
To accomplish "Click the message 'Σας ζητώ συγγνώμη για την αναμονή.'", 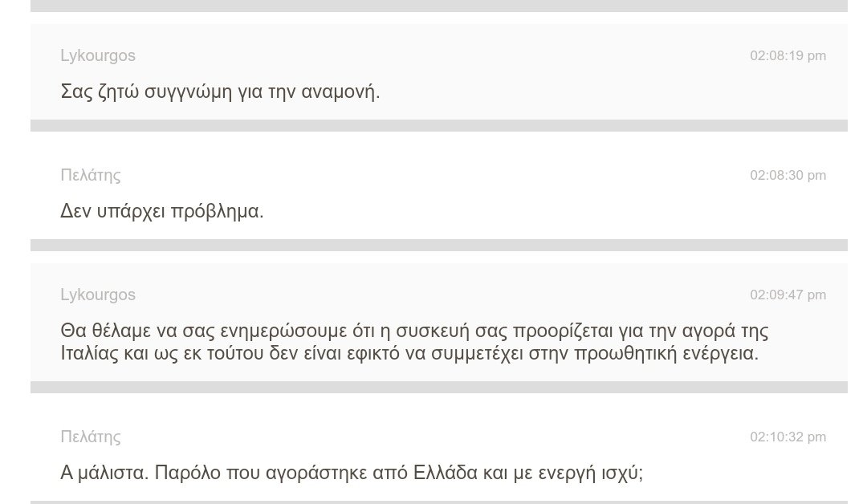I will pos(220,91).
